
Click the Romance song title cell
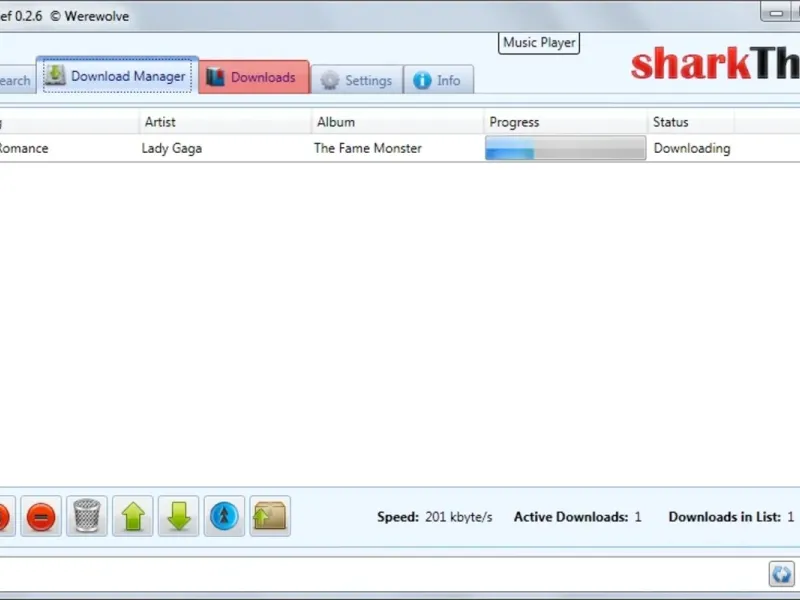coord(24,148)
